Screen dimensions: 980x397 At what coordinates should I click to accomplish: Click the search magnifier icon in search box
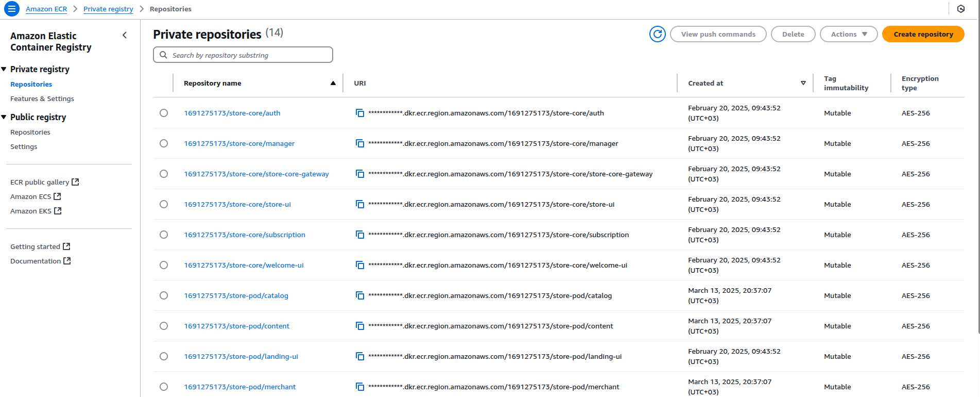[x=163, y=55]
